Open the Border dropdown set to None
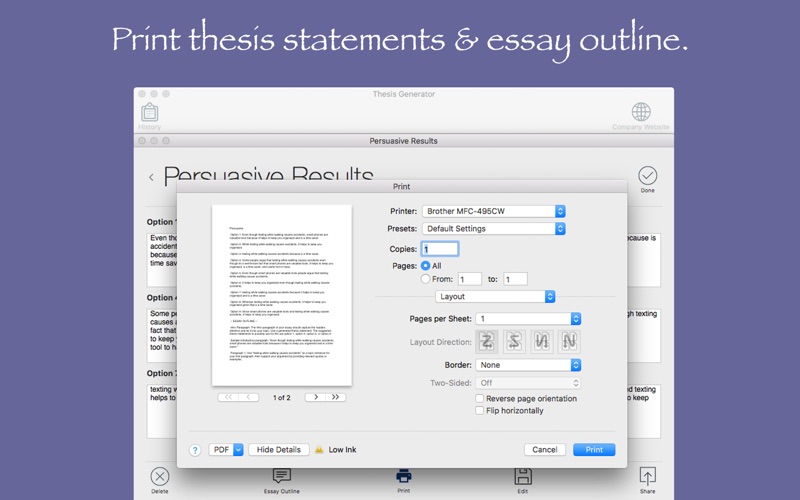 tap(528, 365)
